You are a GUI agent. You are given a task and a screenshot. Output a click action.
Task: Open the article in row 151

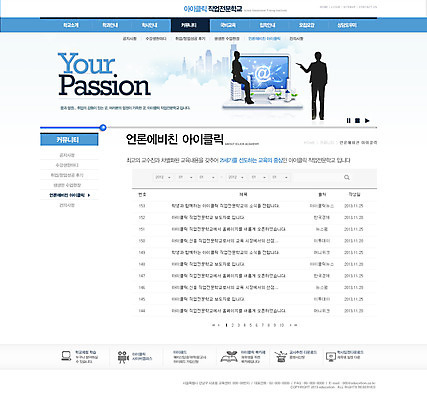(x=229, y=229)
